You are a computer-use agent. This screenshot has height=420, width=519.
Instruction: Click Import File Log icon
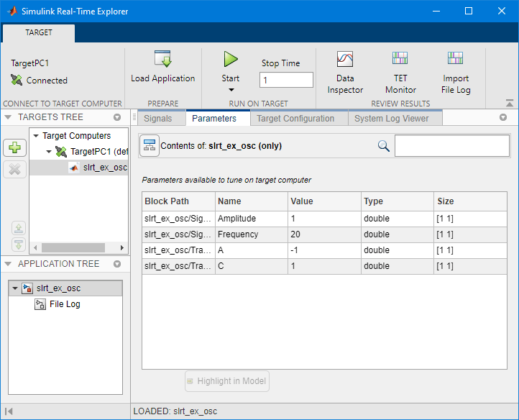pyautogui.click(x=455, y=58)
